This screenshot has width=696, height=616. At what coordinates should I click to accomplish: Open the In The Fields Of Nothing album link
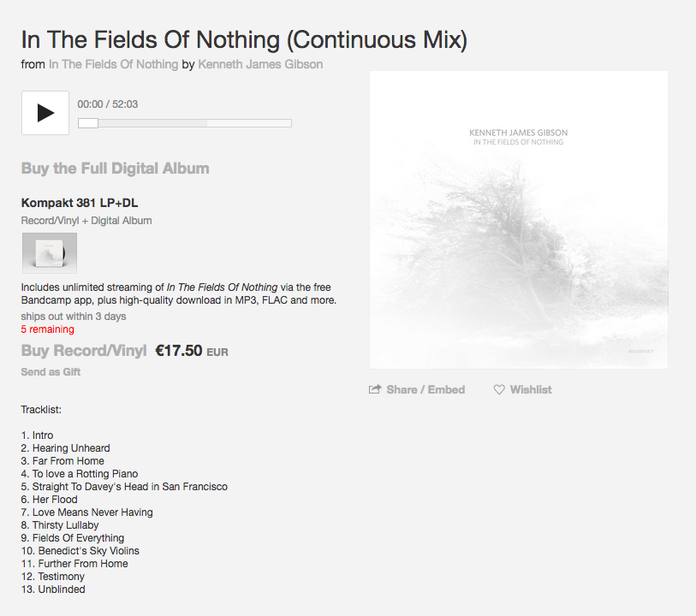pos(113,64)
